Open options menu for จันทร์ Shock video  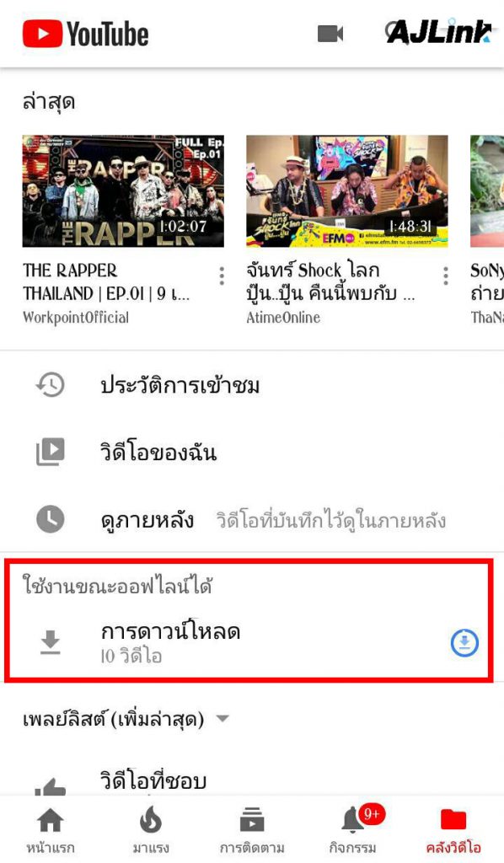tap(445, 276)
